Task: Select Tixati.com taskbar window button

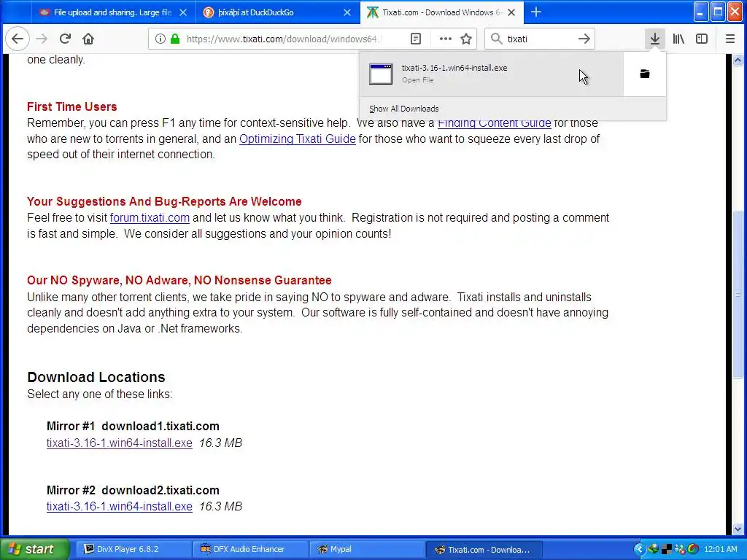Action: coord(483,549)
